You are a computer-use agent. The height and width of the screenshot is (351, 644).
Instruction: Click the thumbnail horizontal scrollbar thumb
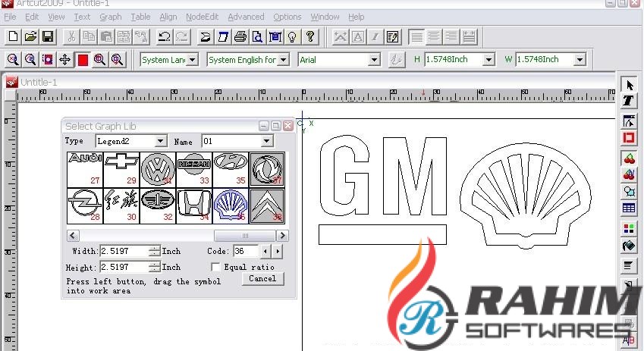pyautogui.click(x=245, y=236)
